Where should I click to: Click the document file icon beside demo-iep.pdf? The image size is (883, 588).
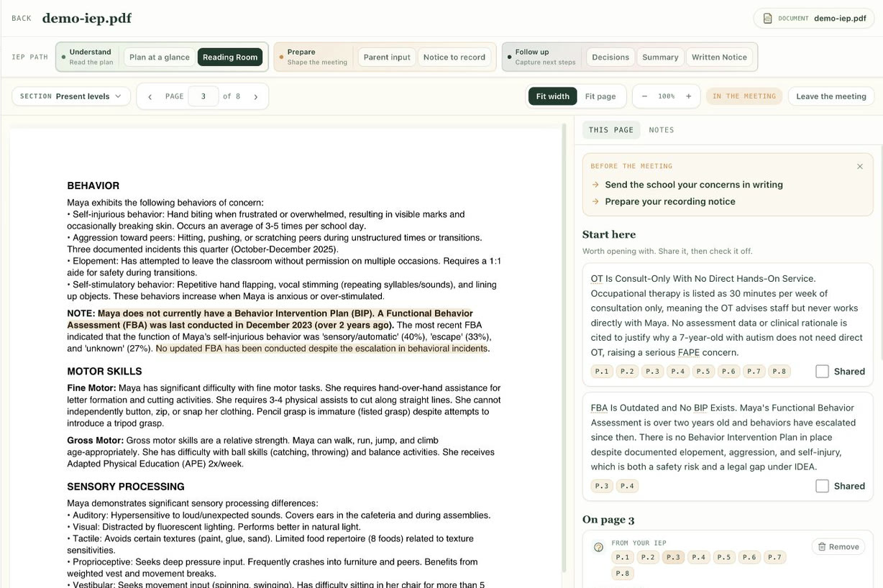click(767, 18)
